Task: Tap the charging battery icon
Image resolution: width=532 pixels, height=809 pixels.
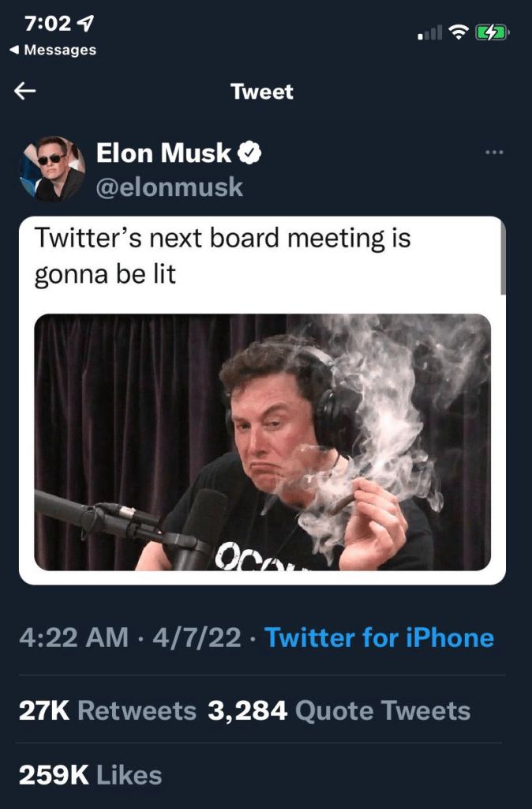Action: [x=492, y=33]
